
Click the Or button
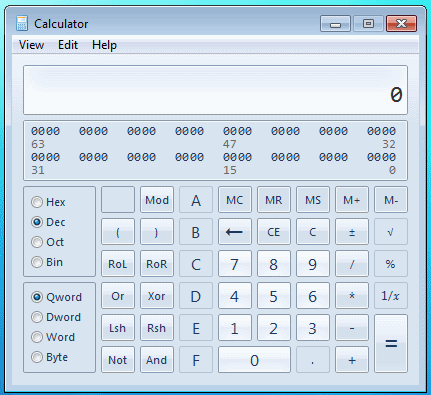[x=118, y=296]
